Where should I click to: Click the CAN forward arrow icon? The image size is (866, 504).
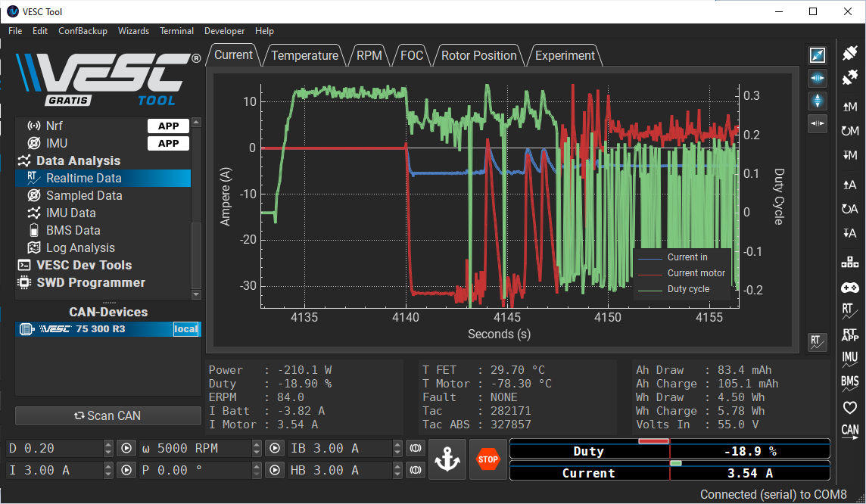tap(849, 431)
